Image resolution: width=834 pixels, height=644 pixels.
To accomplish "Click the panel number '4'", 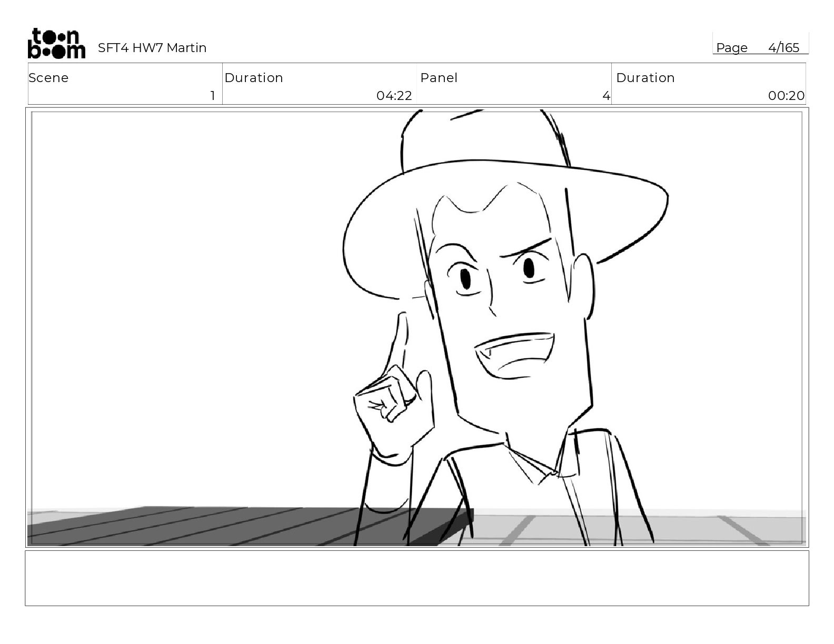I will 606,96.
